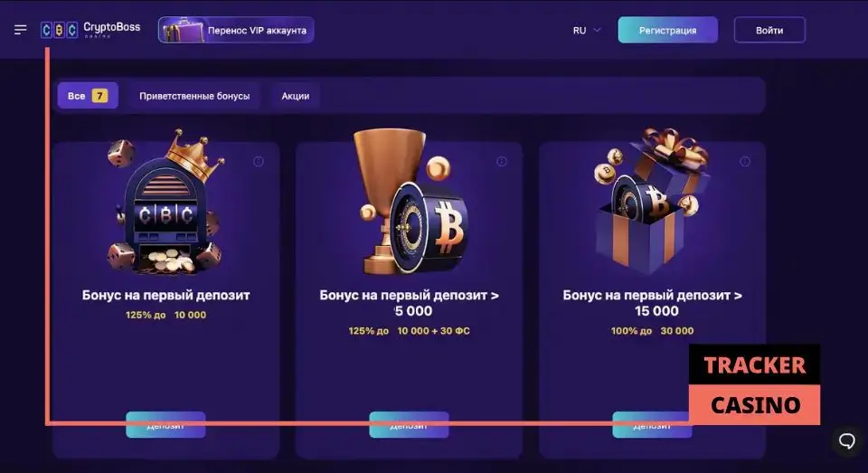The image size is (868, 473).
Task: Open the live chat bubble icon
Action: click(x=847, y=440)
